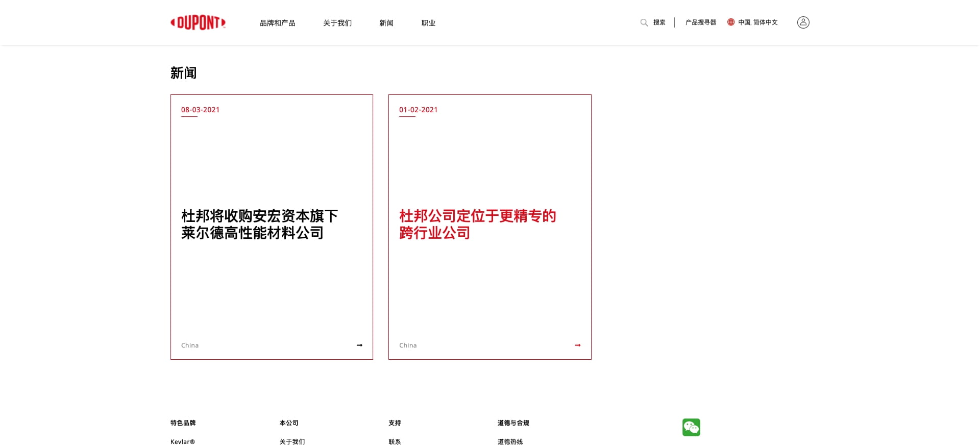Viewport: 980px width, 446px height.
Task: Click red arrow on 01-02-2021 news card
Action: tap(577, 345)
